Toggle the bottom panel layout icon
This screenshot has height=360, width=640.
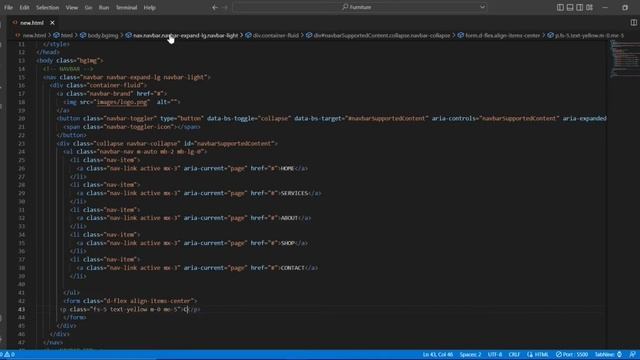click(570, 7)
